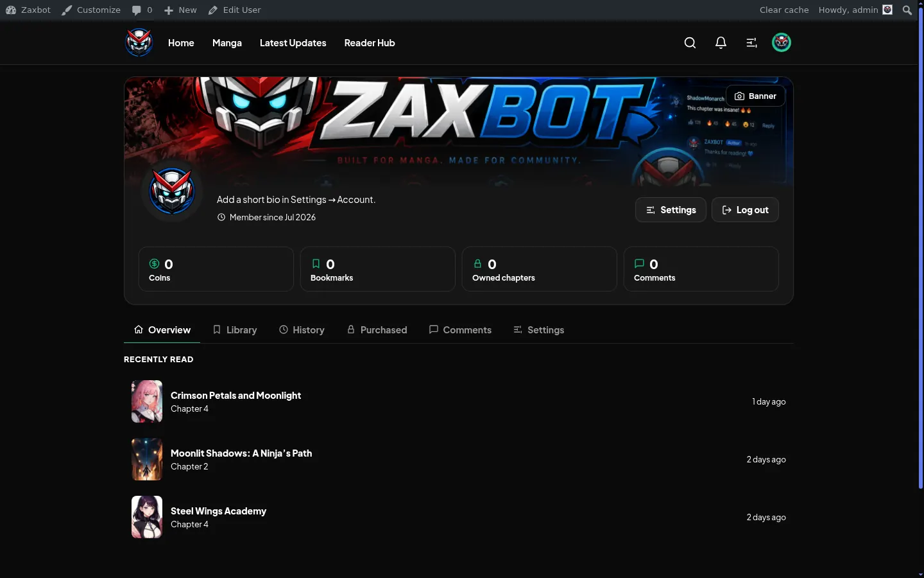The height and width of the screenshot is (578, 924).
Task: Open the Latest Updates page
Action: 293,43
